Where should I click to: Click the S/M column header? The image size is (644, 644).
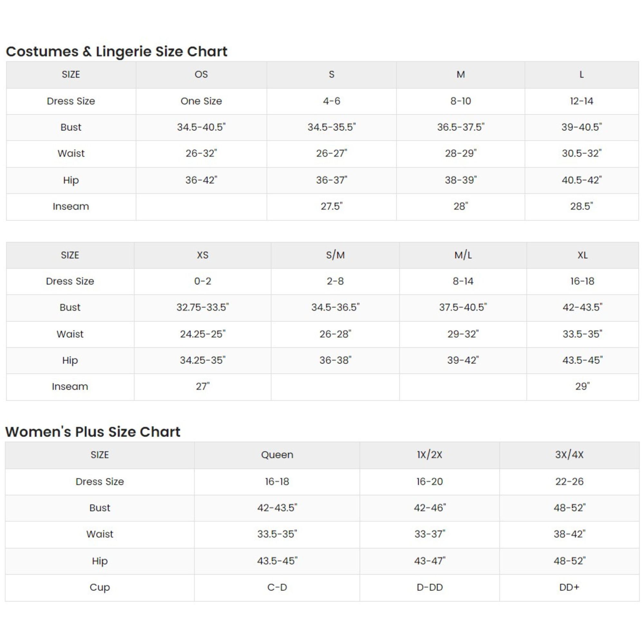(x=335, y=255)
